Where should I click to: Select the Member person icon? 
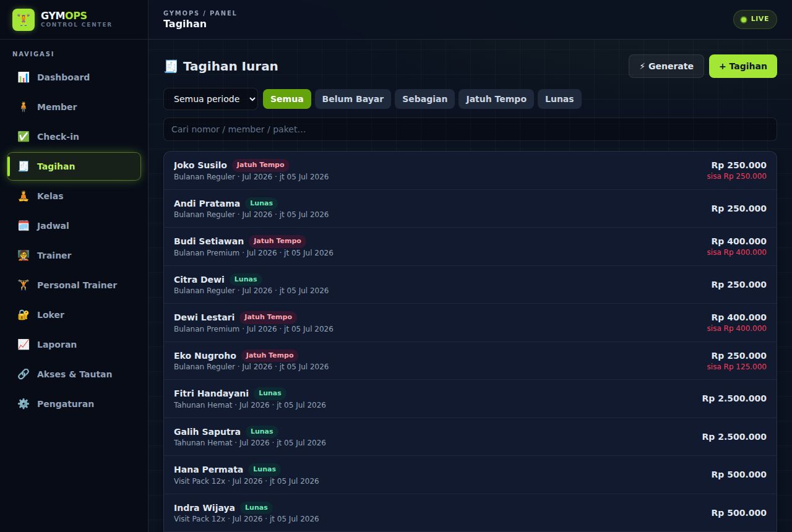coord(24,107)
